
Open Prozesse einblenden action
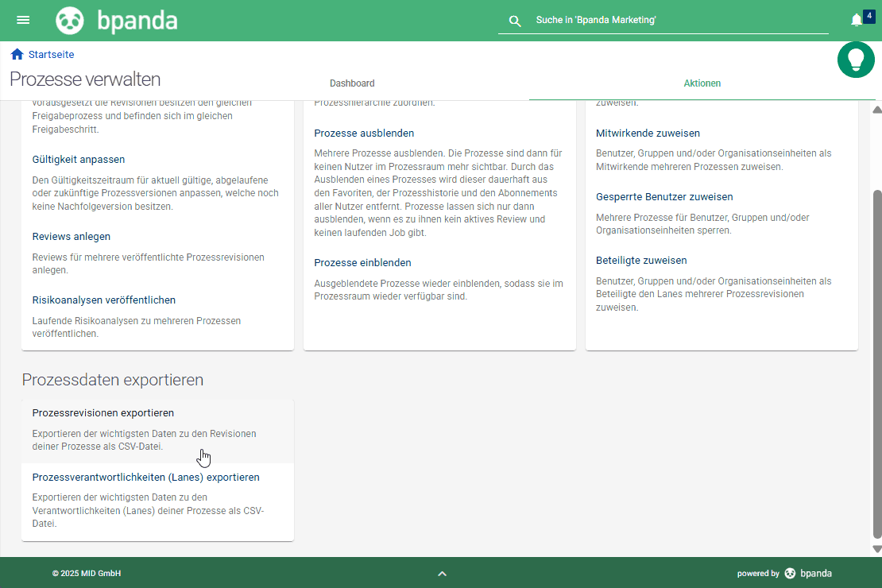pyautogui.click(x=362, y=262)
